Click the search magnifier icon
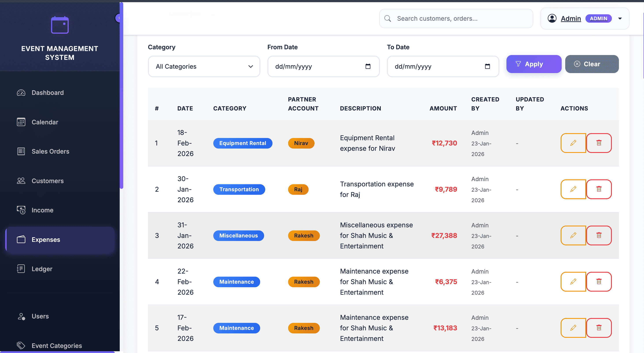The height and width of the screenshot is (353, 644). (x=388, y=18)
